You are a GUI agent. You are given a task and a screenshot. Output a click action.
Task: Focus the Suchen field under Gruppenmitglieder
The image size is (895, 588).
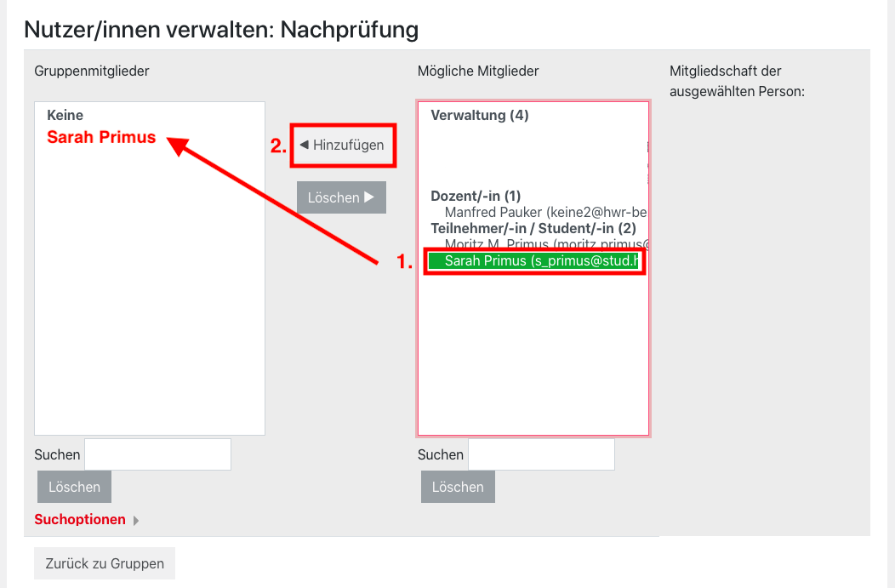pos(157,454)
